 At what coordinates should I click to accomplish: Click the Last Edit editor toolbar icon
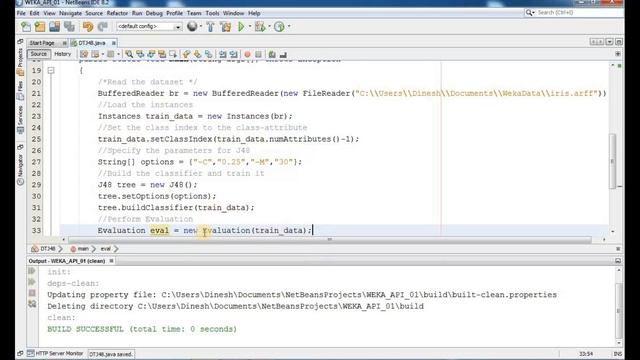(x=84, y=54)
